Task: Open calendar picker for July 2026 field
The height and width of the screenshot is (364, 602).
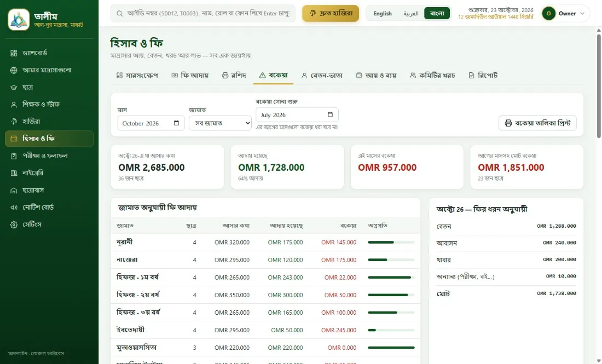Action: 330,115
